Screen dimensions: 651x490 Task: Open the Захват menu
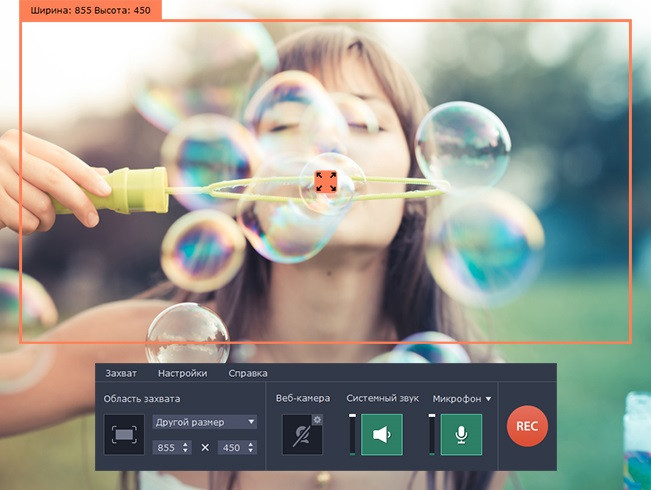point(121,373)
